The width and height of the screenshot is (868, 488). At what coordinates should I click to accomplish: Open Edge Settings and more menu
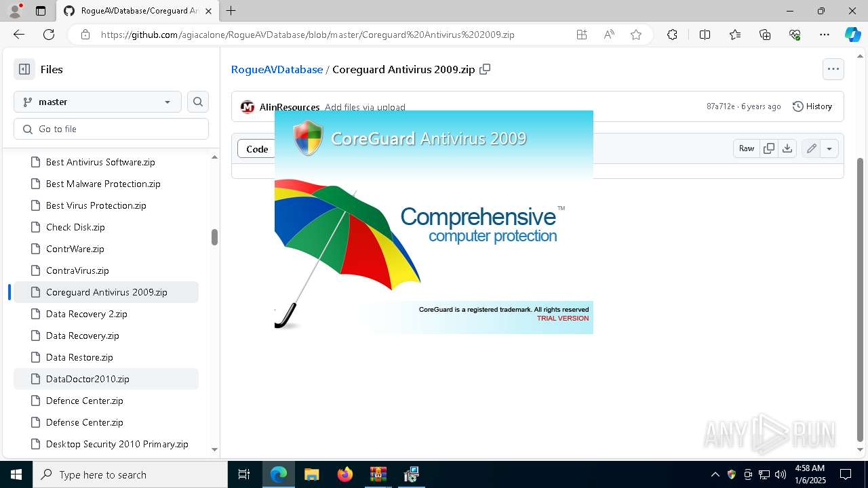click(825, 35)
